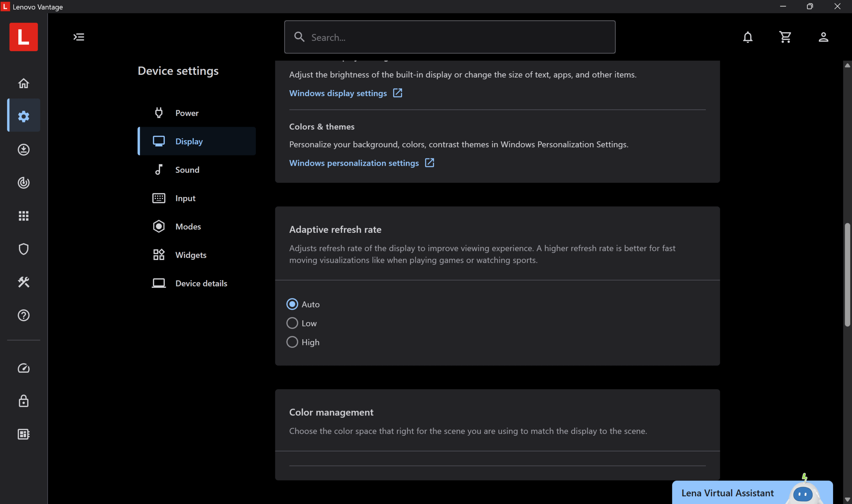Open the help question mark icon
The width and height of the screenshot is (852, 504).
(x=23, y=315)
